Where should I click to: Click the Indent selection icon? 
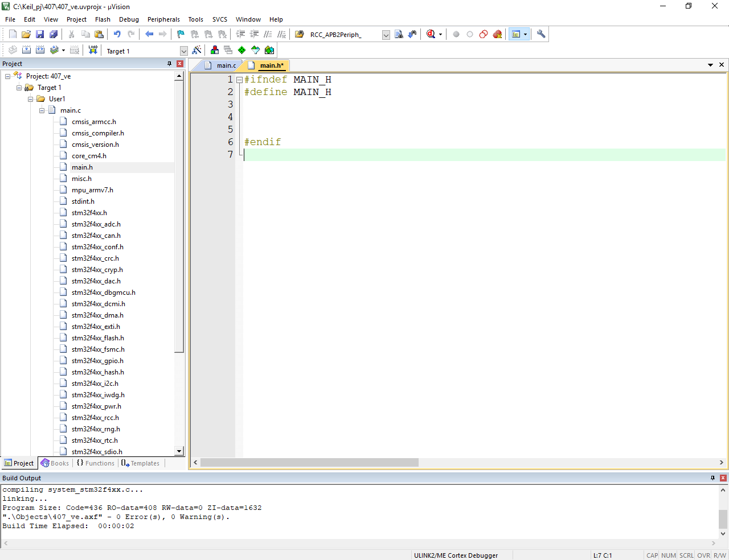(241, 34)
